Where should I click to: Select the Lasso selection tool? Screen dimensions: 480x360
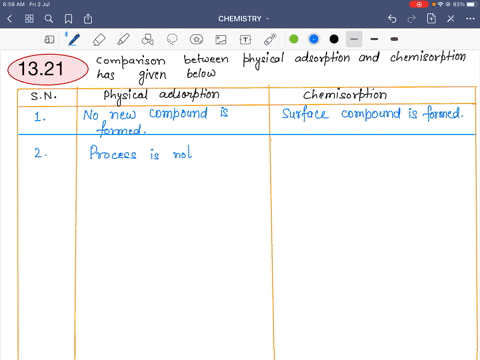pos(172,39)
